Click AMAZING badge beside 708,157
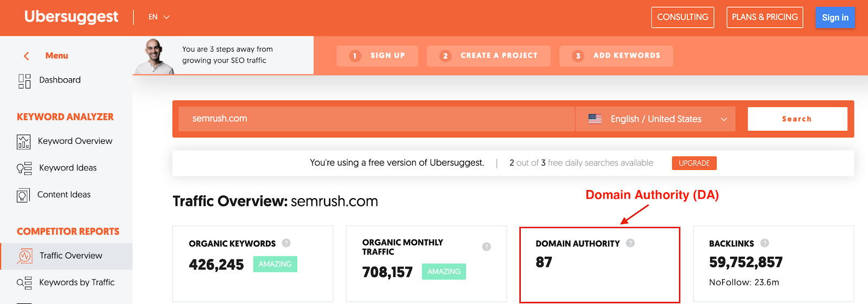 coord(444,271)
